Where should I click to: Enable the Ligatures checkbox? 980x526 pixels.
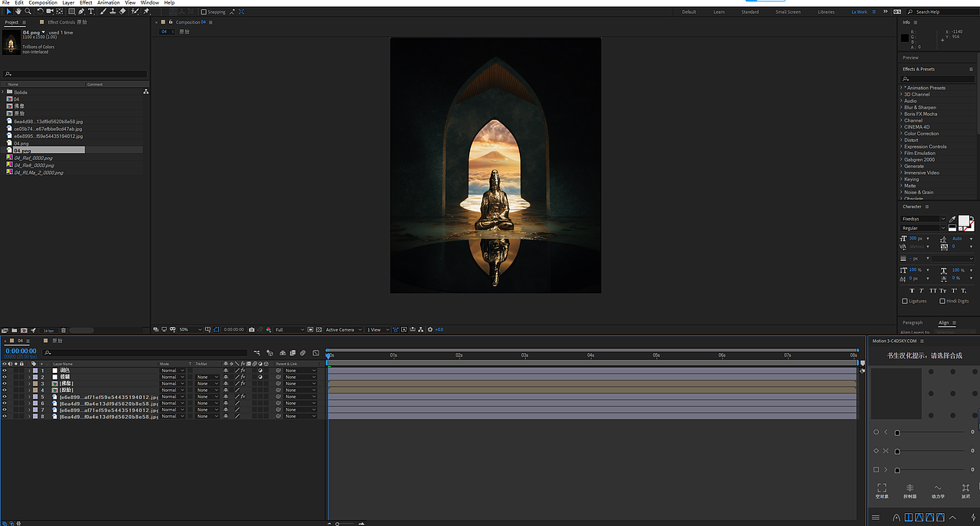[x=905, y=301]
